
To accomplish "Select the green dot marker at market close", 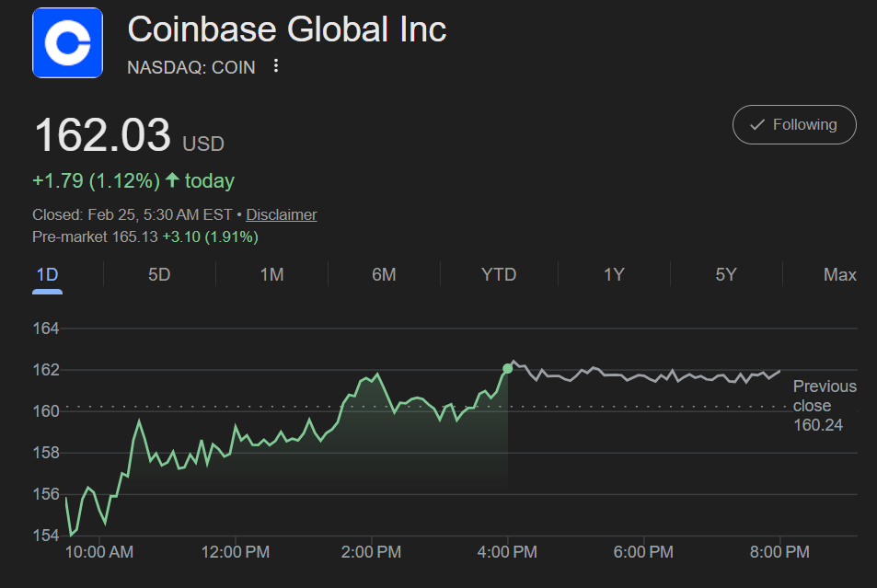I will [x=506, y=368].
